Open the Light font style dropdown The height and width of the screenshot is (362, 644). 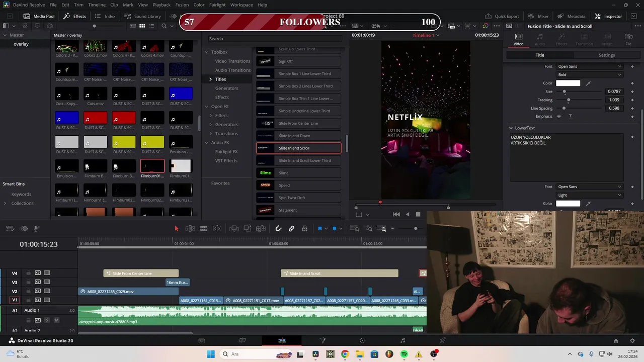589,195
